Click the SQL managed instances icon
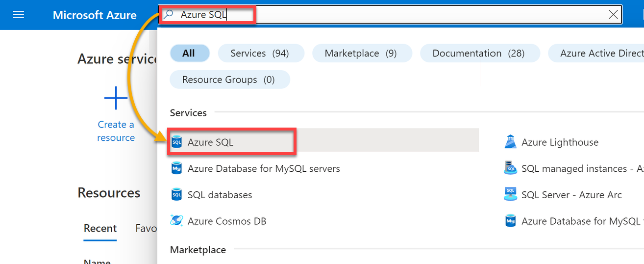The image size is (644, 264). click(511, 168)
